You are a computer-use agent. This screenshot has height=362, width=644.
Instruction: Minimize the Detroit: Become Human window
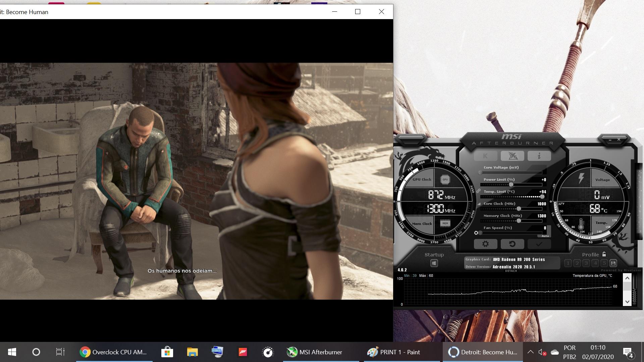[x=334, y=12]
